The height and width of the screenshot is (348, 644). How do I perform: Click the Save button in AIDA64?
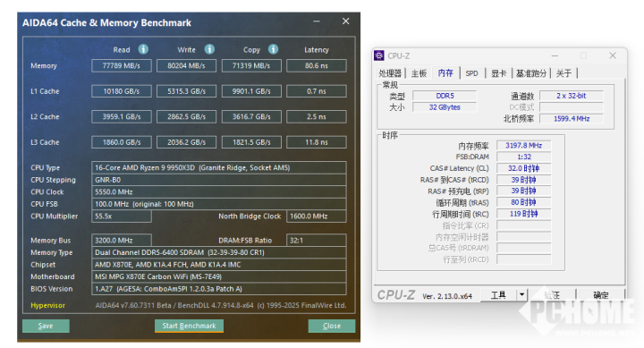click(x=46, y=326)
